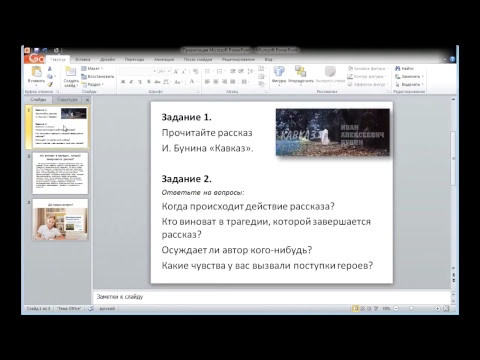
Task: Open the Change Case (Aa) dropdown
Action: [178, 82]
